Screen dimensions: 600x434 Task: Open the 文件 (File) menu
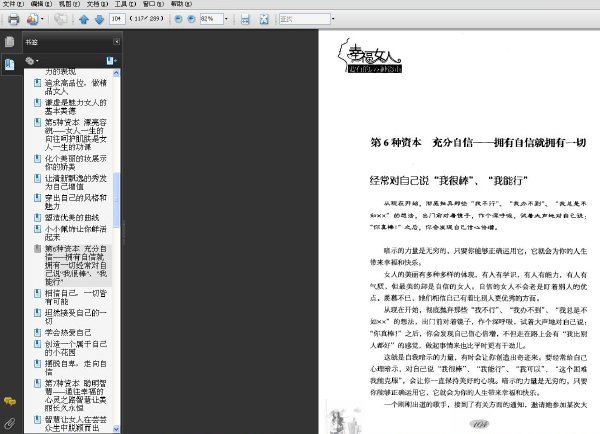tap(13, 4)
